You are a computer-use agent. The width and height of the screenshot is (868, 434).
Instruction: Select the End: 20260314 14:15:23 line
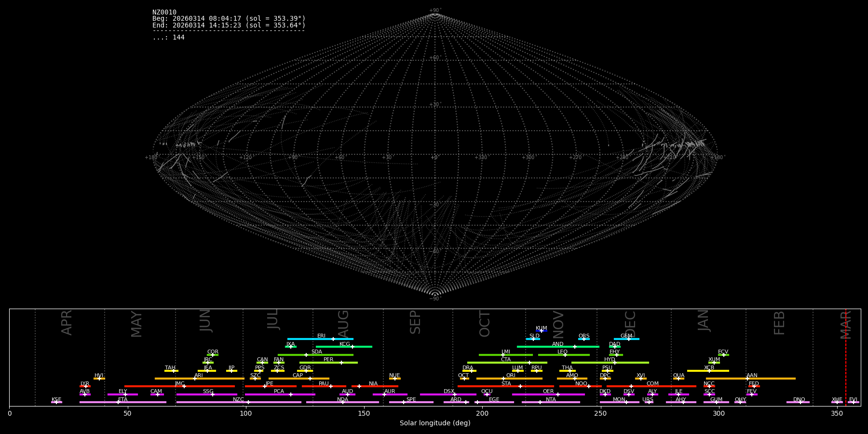coord(229,25)
